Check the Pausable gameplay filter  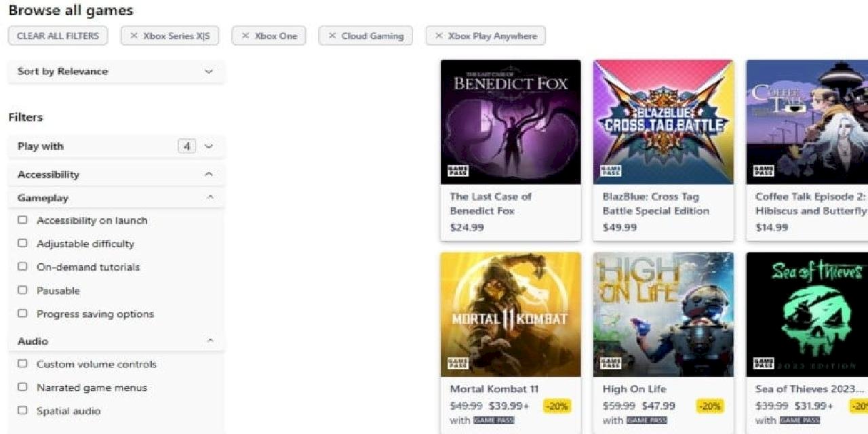pyautogui.click(x=22, y=290)
